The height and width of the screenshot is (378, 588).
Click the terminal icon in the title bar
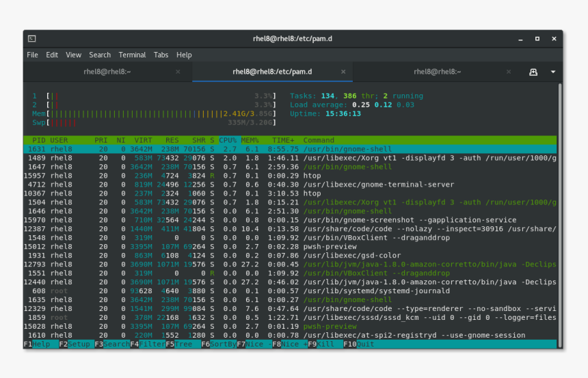pos(32,39)
